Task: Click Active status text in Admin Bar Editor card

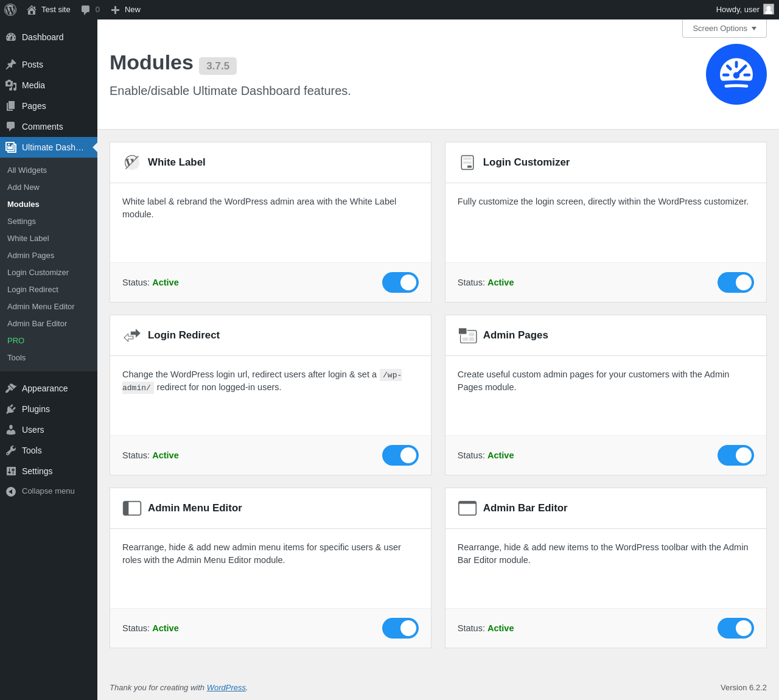Action: point(501,628)
